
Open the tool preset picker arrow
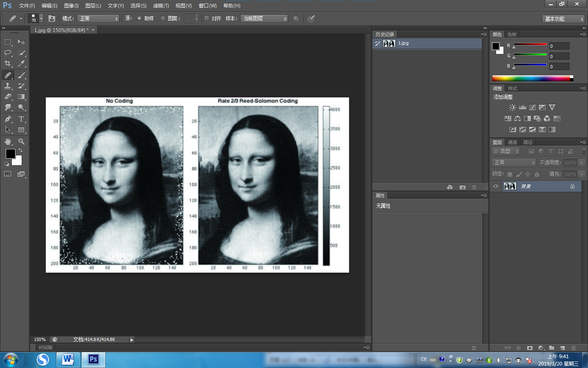(21, 18)
